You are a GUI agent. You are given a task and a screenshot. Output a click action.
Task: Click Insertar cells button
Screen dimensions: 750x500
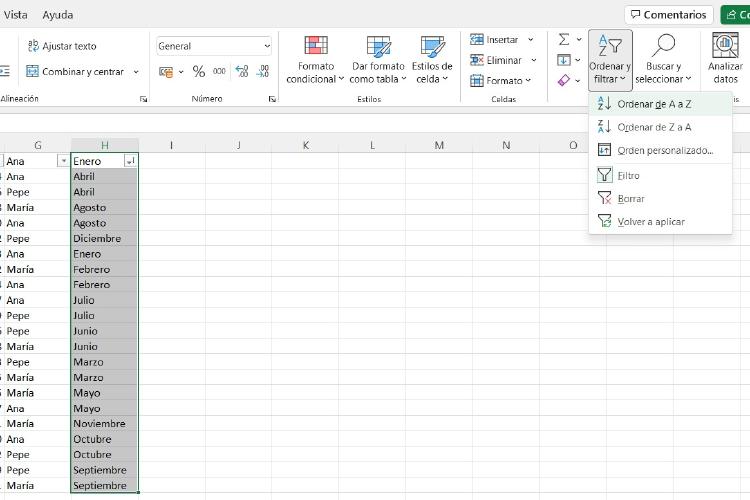pos(495,40)
